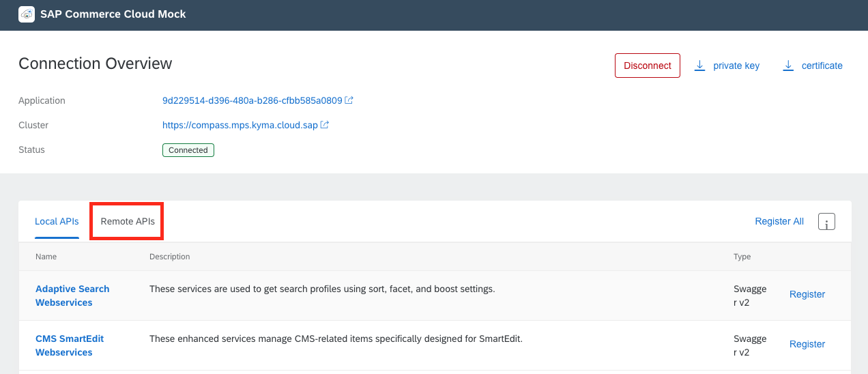Viewport: 868px width, 374px height.
Task: Click the CMS SmartEdit description text
Action: [336, 339]
